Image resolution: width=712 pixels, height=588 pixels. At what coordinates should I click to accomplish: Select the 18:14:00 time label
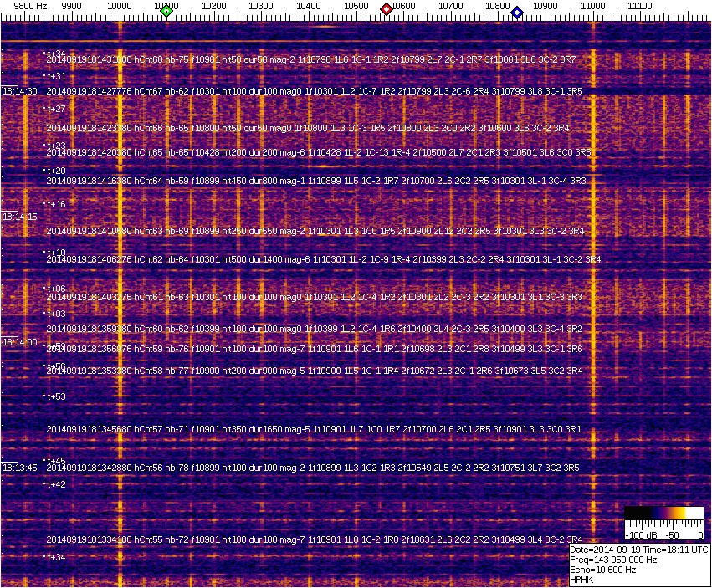20,342
